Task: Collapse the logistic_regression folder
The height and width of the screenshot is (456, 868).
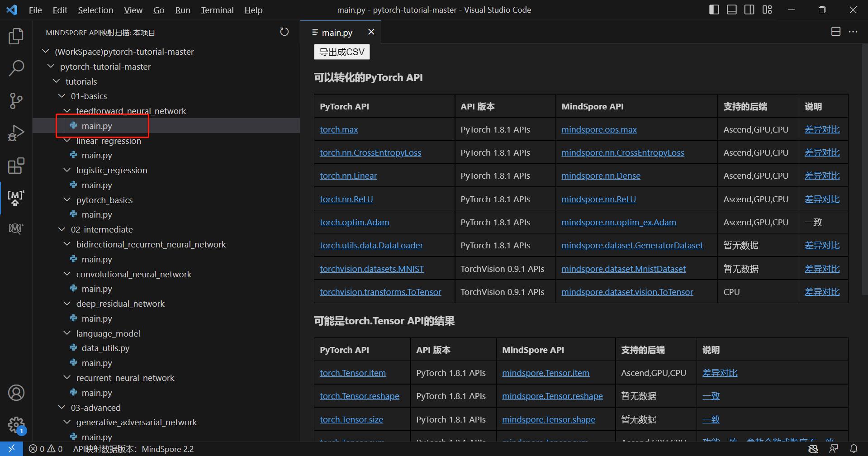Action: click(x=67, y=170)
